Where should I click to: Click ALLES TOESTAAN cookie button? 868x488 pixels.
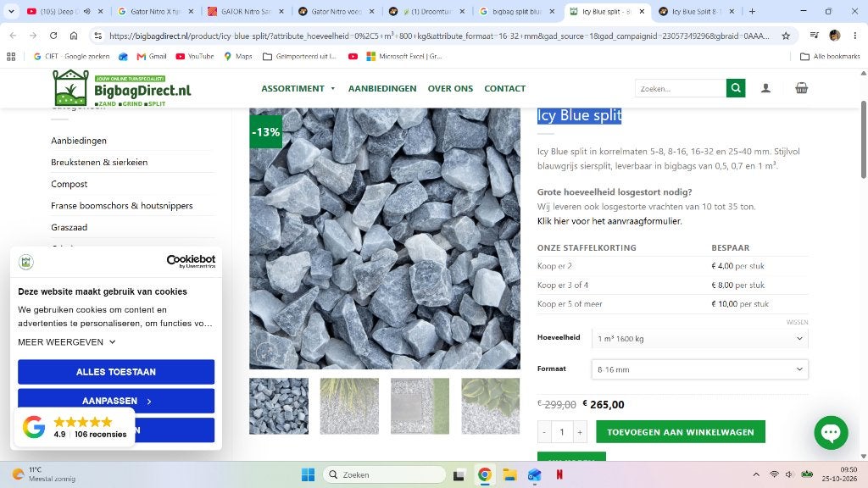116,372
